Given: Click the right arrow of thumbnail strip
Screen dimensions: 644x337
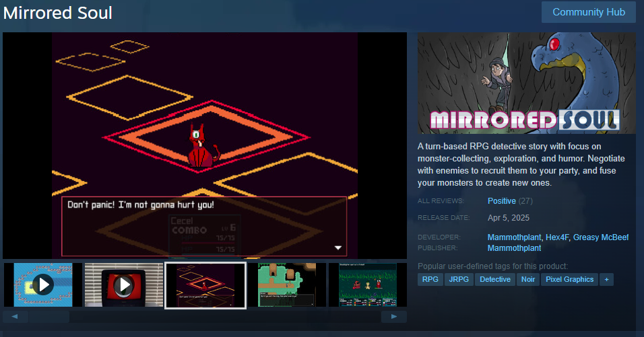Looking at the screenshot, I should click(394, 317).
